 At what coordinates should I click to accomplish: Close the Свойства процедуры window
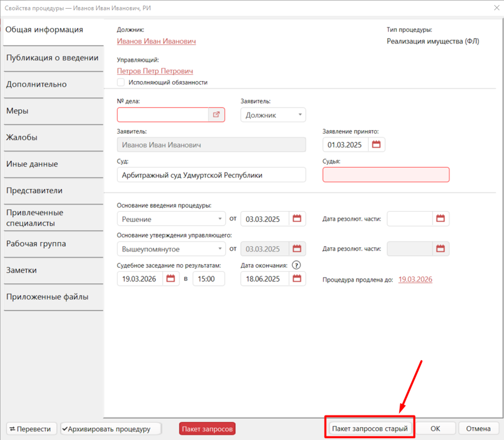click(491, 8)
